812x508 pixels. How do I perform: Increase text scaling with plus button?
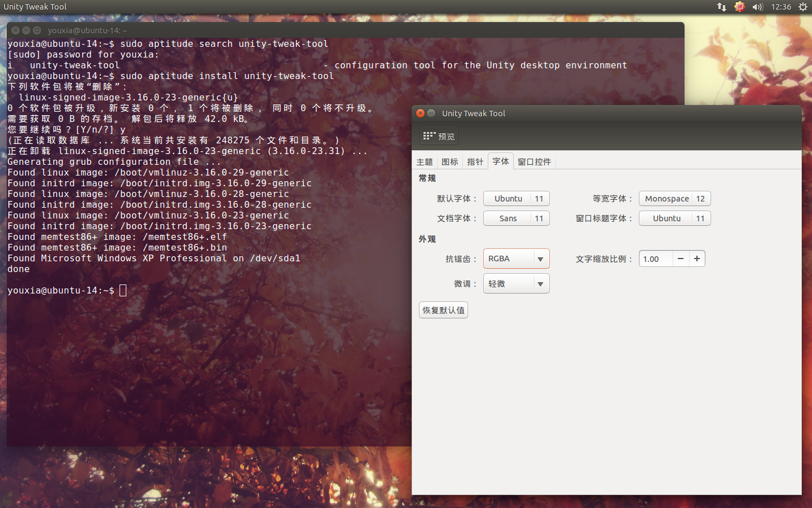coord(697,259)
